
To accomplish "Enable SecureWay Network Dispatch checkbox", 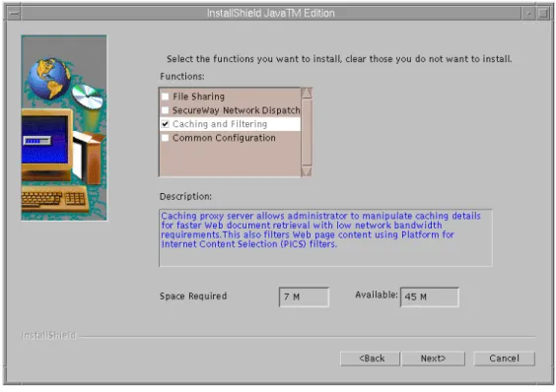I will pyautogui.click(x=166, y=110).
